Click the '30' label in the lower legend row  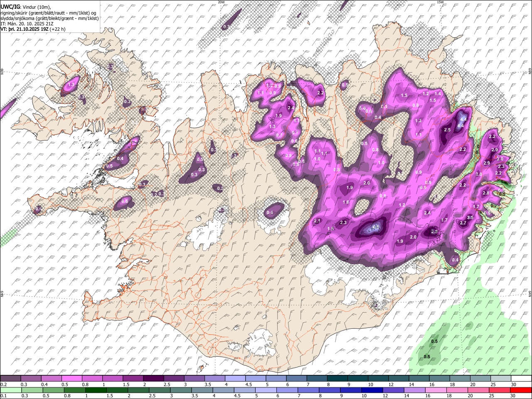513,396
